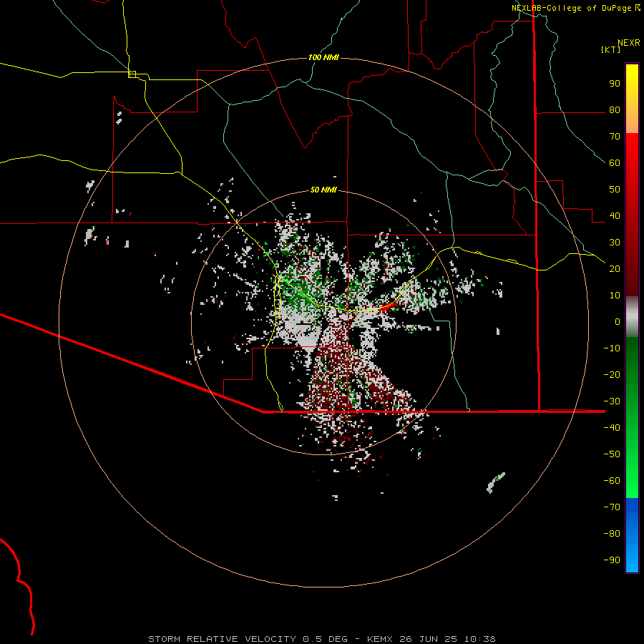Click the isolated gray echo in the lower right

pyautogui.click(x=496, y=482)
